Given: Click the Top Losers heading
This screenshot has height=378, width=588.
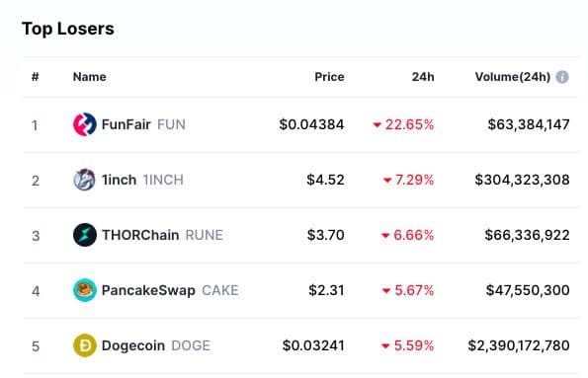Looking at the screenshot, I should (68, 29).
